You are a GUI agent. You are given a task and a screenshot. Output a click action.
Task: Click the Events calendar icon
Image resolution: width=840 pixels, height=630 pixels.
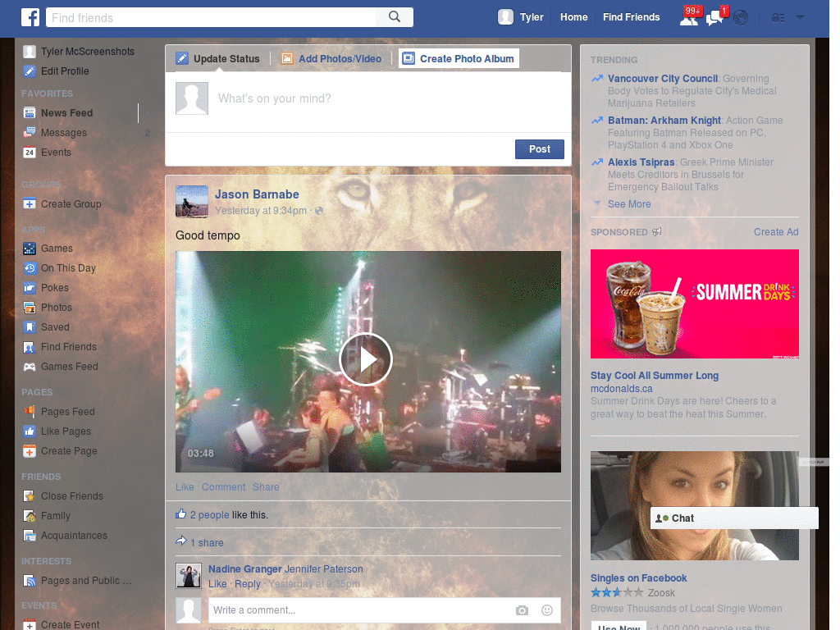point(30,152)
